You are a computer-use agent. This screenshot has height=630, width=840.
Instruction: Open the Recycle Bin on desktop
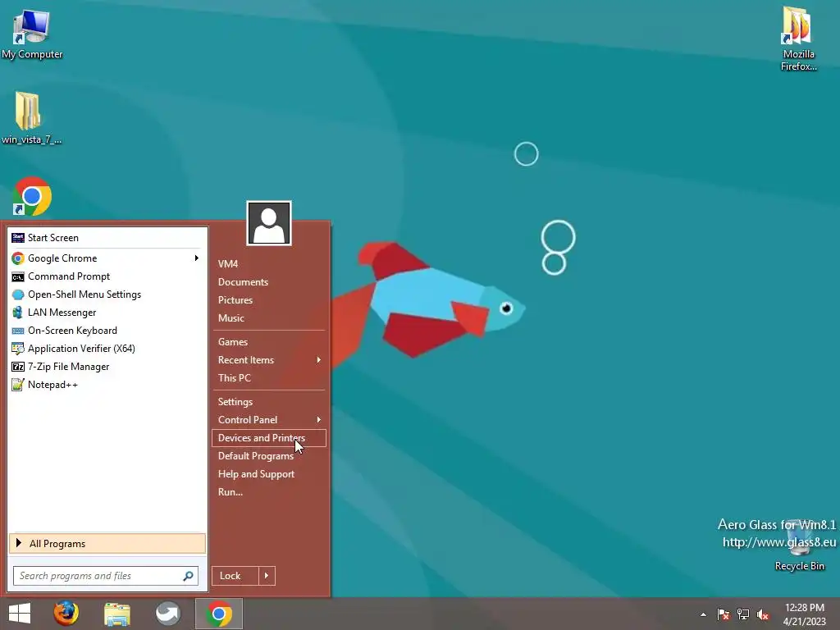799,546
